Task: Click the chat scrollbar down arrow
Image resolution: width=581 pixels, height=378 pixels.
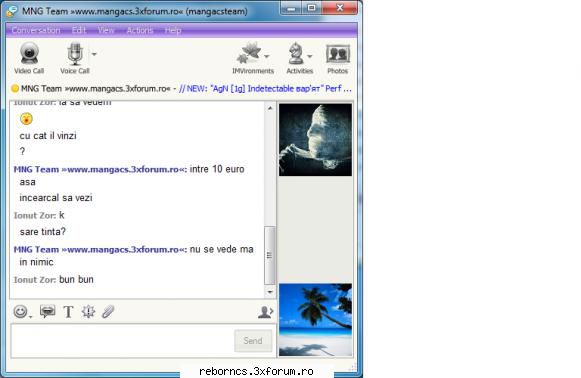Action: click(x=270, y=292)
